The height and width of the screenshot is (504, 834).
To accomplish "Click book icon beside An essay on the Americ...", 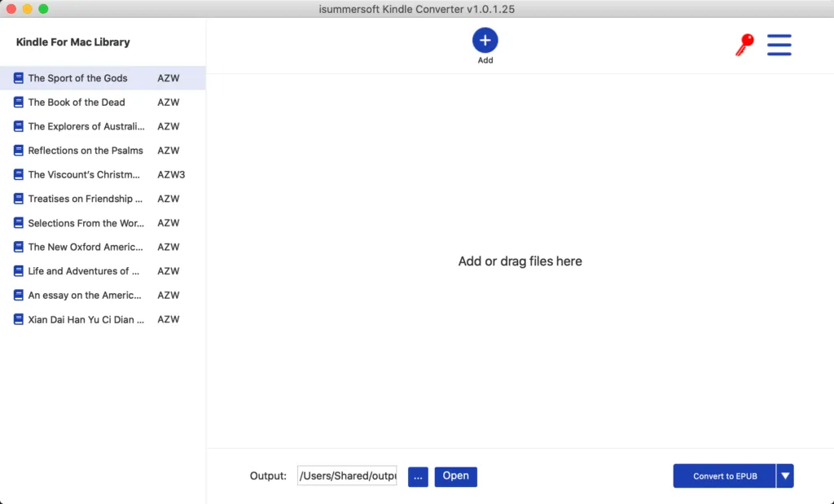I will pos(18,295).
